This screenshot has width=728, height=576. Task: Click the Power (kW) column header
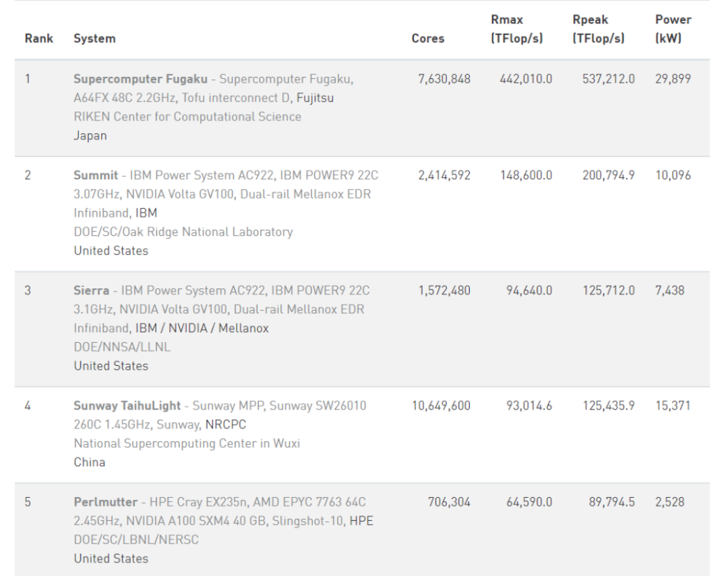(x=673, y=29)
